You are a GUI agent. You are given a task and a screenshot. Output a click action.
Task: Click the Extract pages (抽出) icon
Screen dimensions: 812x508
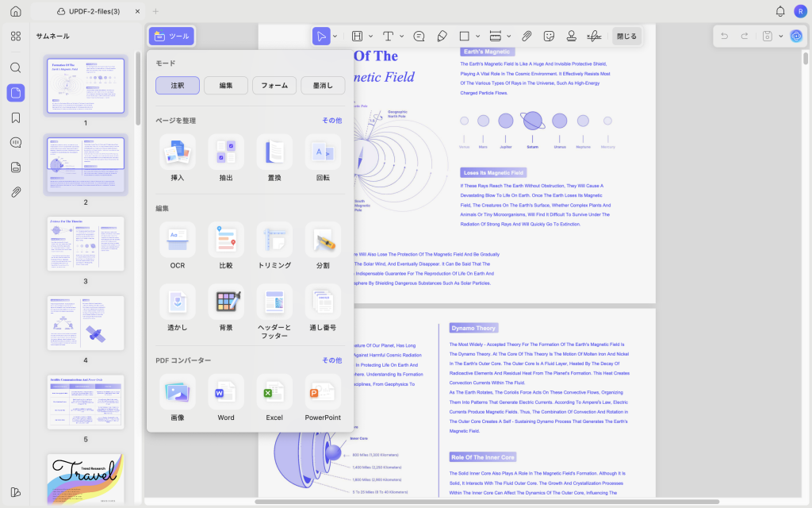pos(226,152)
